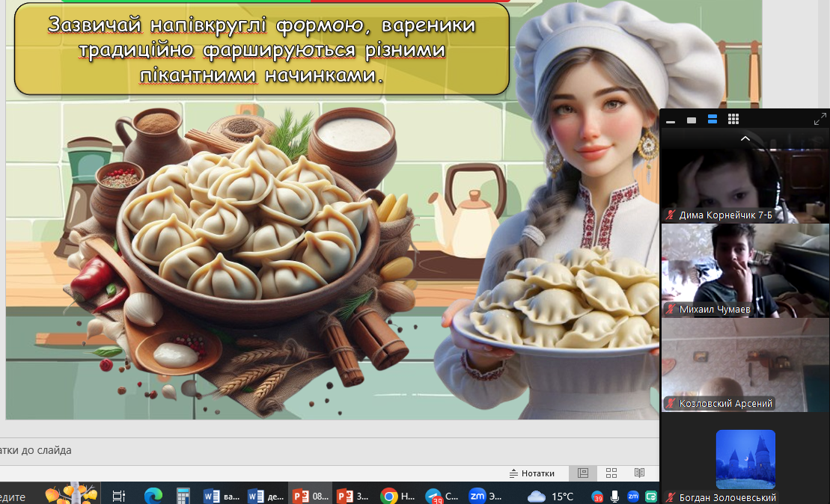
Task: Expand the Zoom video panel to full screen
Action: point(820,120)
